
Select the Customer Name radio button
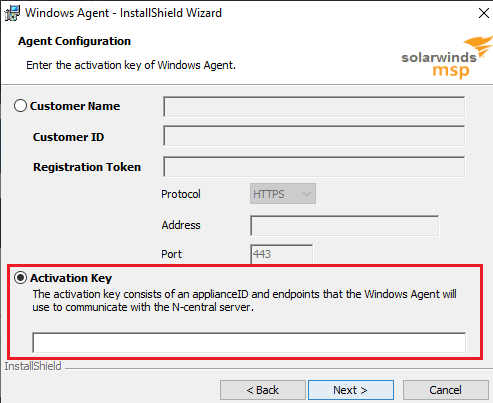coord(20,106)
